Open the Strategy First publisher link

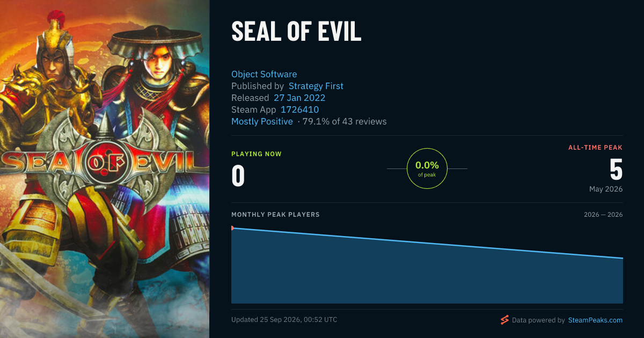pos(316,86)
